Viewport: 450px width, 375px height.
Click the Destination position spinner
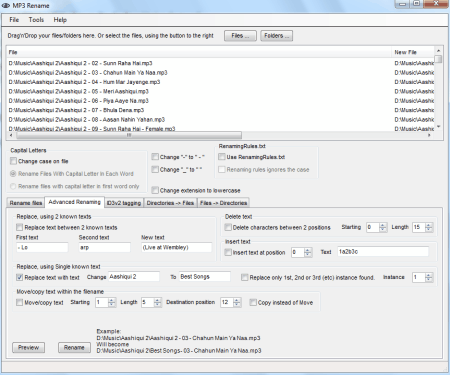pyautogui.click(x=231, y=302)
